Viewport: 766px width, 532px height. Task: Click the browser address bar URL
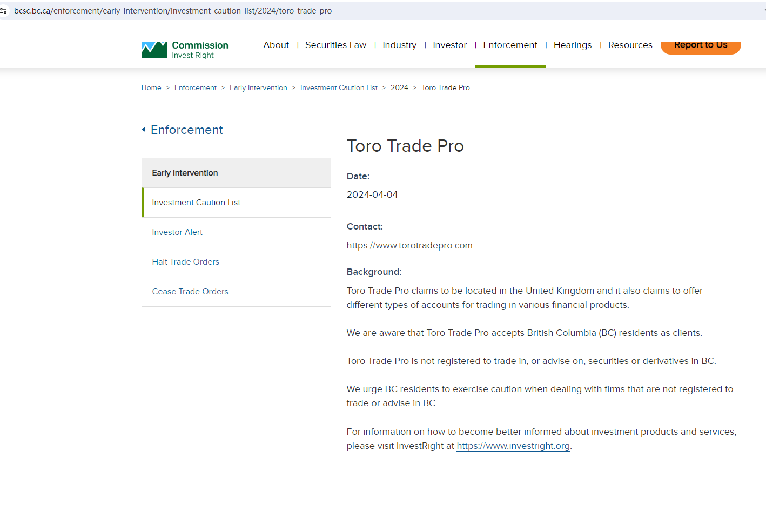tap(173, 11)
